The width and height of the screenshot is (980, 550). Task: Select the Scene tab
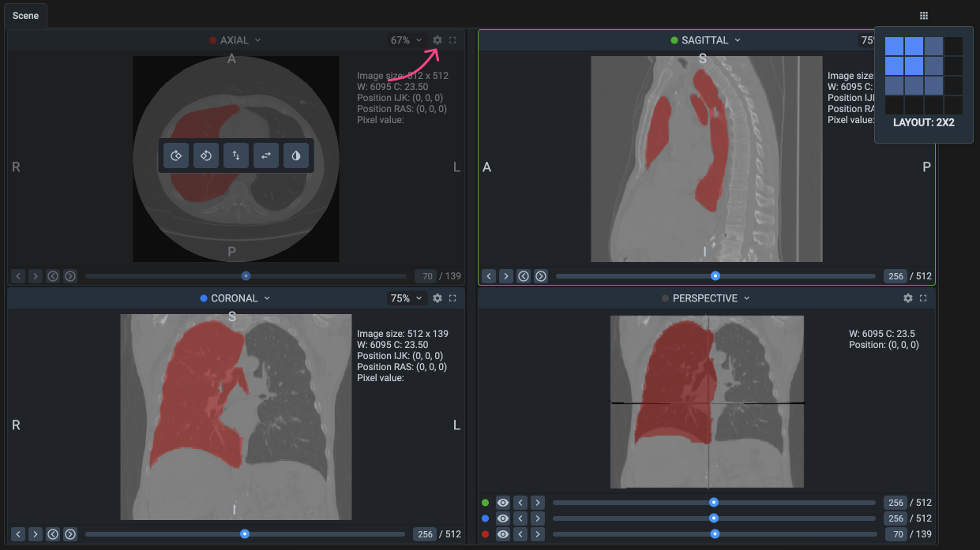(x=25, y=16)
